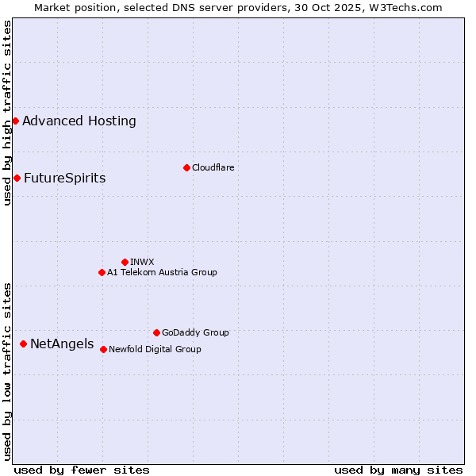Click the chart title mentioning W3Techs.com
The height and width of the screenshot is (476, 476).
(x=238, y=7)
